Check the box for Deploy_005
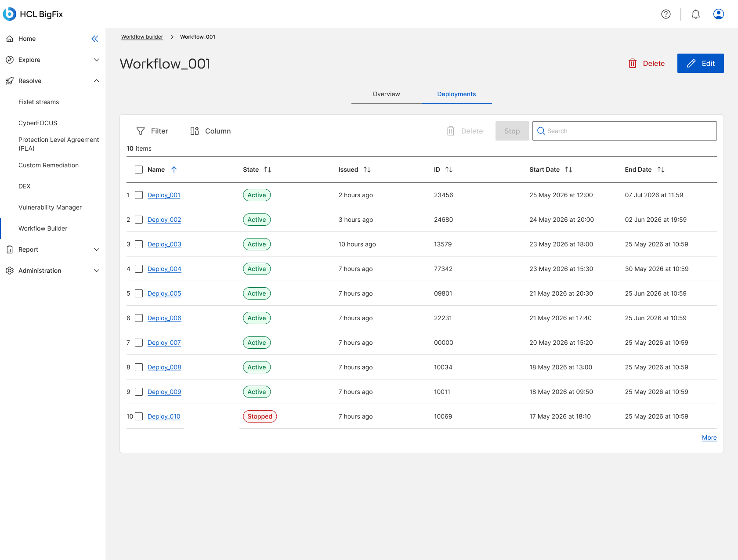The height and width of the screenshot is (560, 738). (139, 293)
